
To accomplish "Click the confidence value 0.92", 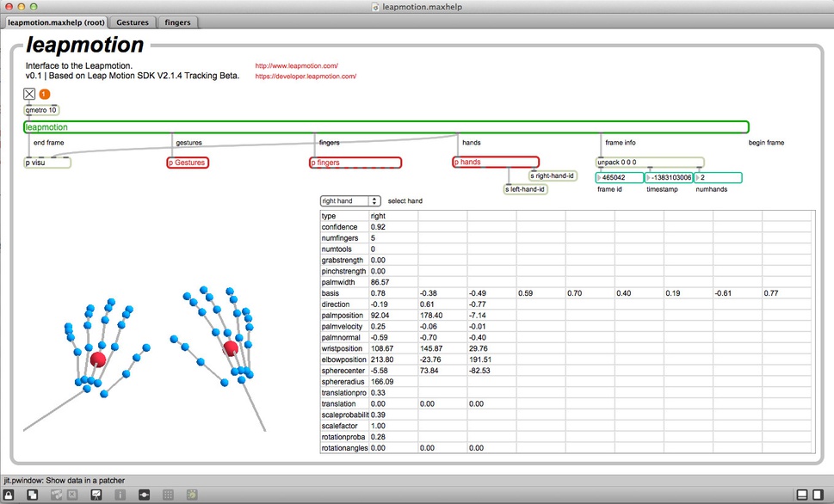I will 378,227.
